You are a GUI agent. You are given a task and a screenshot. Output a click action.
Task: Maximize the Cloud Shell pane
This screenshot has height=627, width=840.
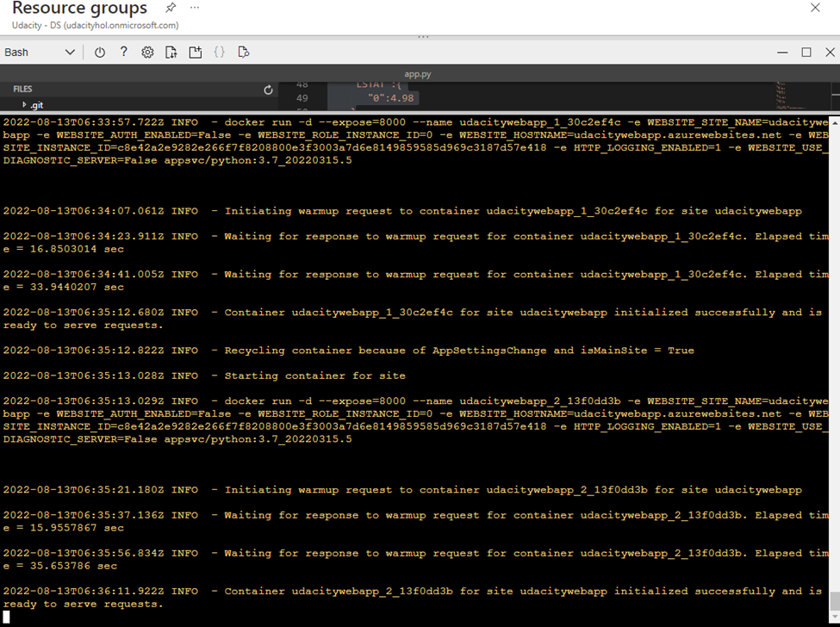[x=806, y=52]
